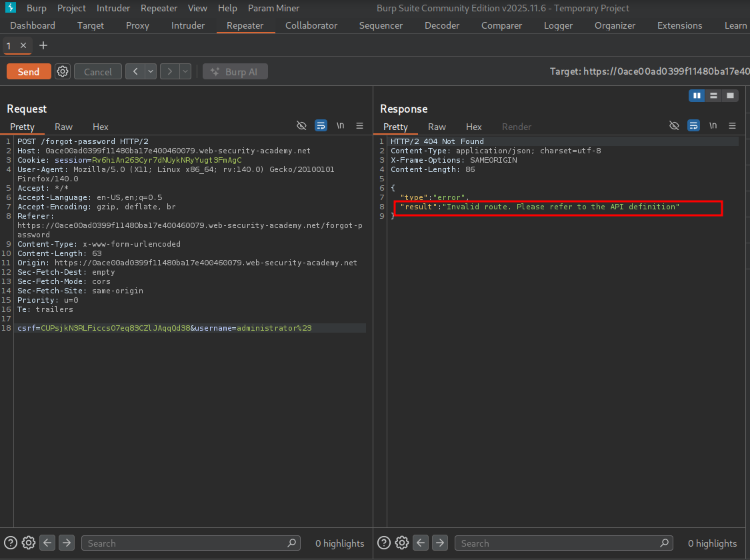Open the Project menu
Viewport: 750px width, 560px height.
coord(71,8)
